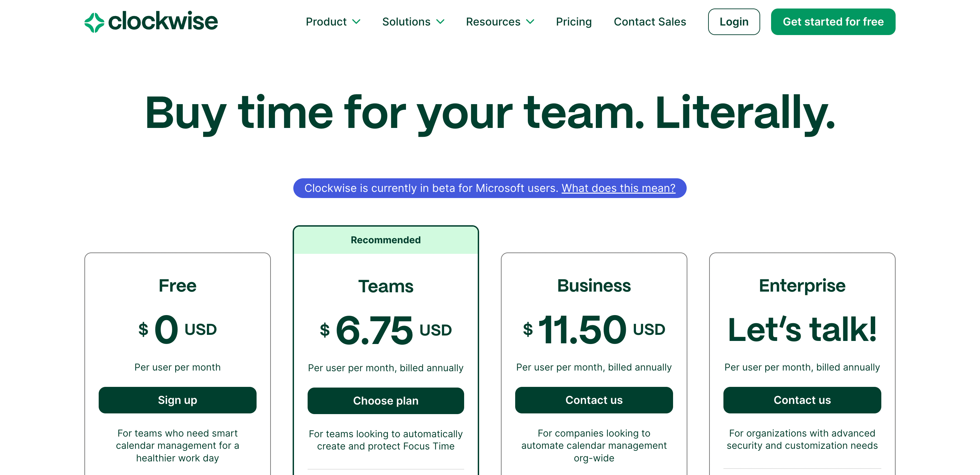Click the Login button
The image size is (980, 475).
click(734, 22)
